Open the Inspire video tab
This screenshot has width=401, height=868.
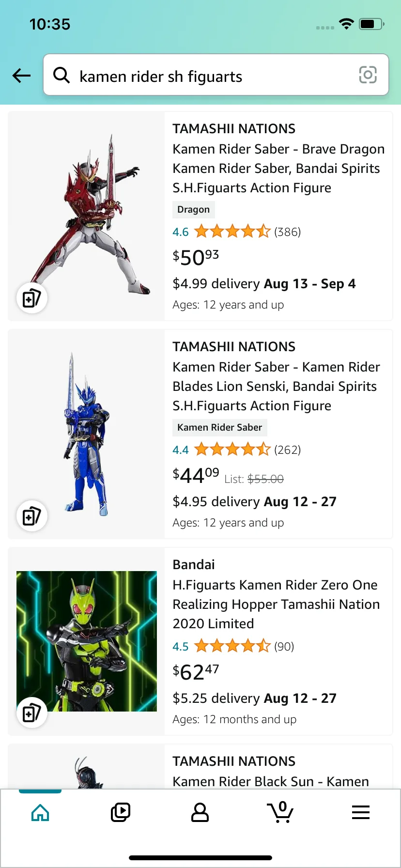tap(121, 812)
